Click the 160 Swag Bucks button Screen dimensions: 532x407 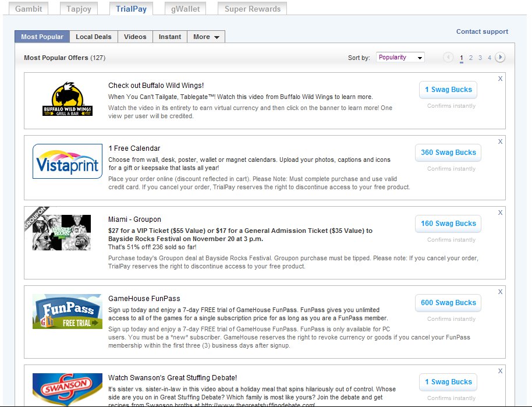(x=448, y=224)
